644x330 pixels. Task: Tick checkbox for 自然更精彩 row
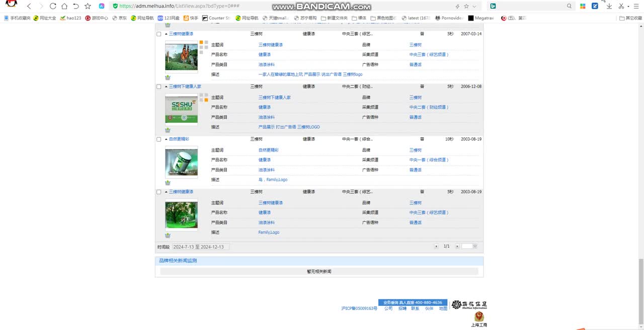159,139
